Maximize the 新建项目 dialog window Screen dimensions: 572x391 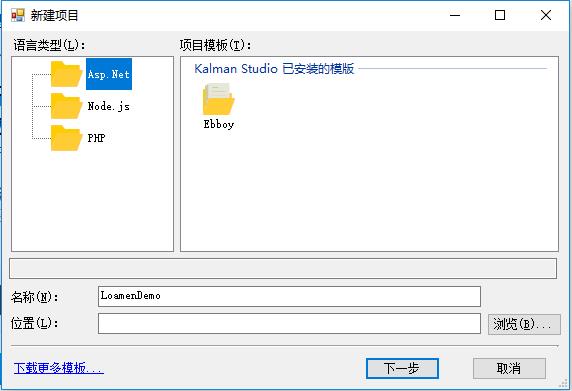pos(500,15)
